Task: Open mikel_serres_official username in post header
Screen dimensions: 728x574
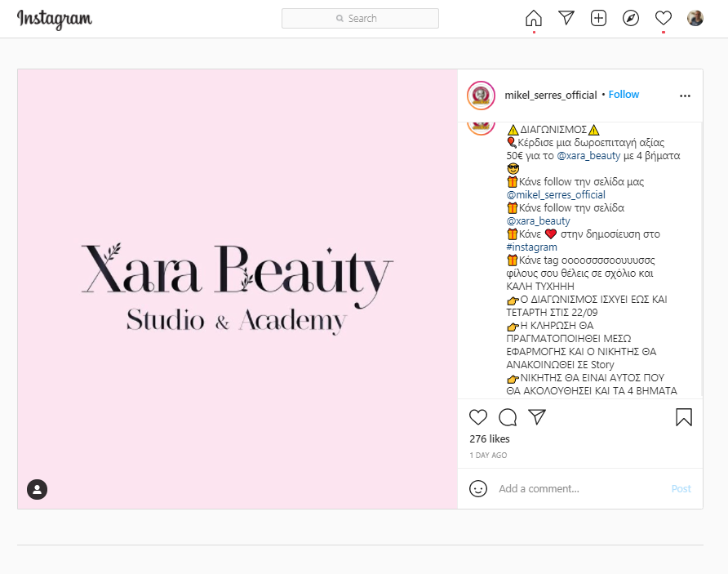Action: coord(551,95)
